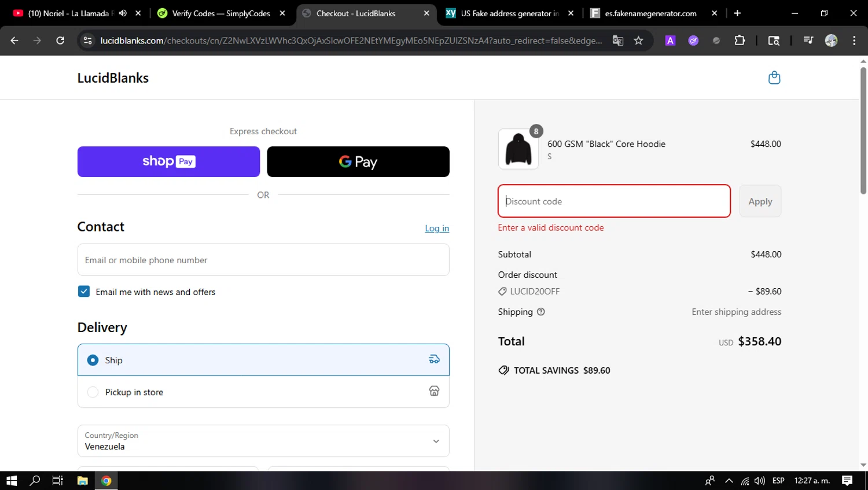Click the TOTAL SAVINGS $89.60 text
Viewport: 868px width, 490px height.
pos(562,370)
